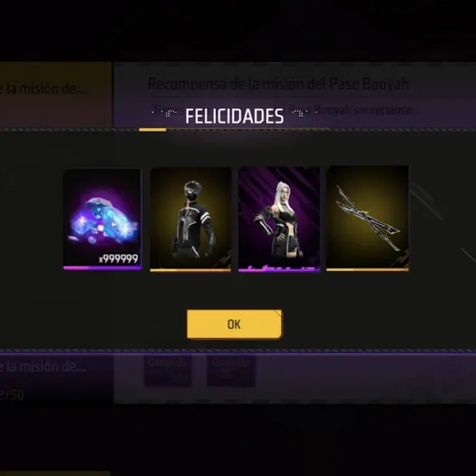The image size is (476, 476).
Task: Click the 2/50 mission progress counter
Action: (12, 395)
